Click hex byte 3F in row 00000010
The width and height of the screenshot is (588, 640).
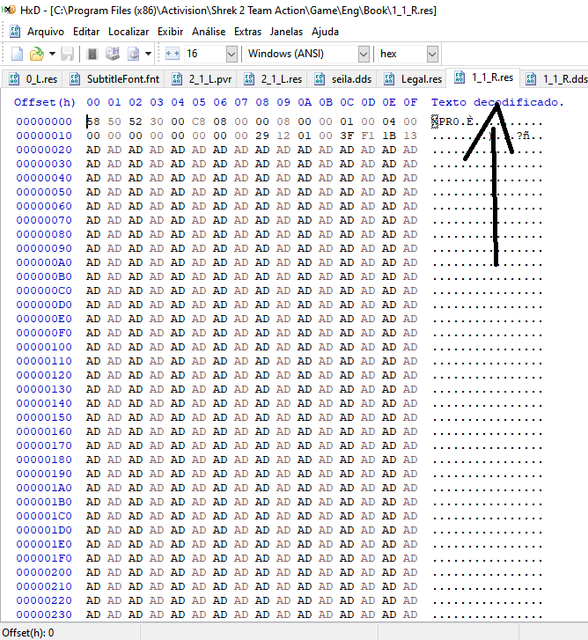[347, 136]
